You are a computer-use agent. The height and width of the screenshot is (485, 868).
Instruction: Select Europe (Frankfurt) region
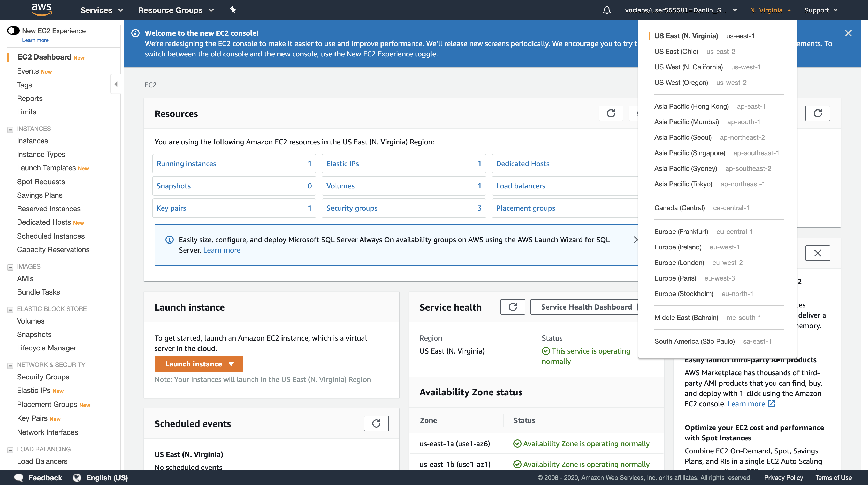[x=681, y=232]
